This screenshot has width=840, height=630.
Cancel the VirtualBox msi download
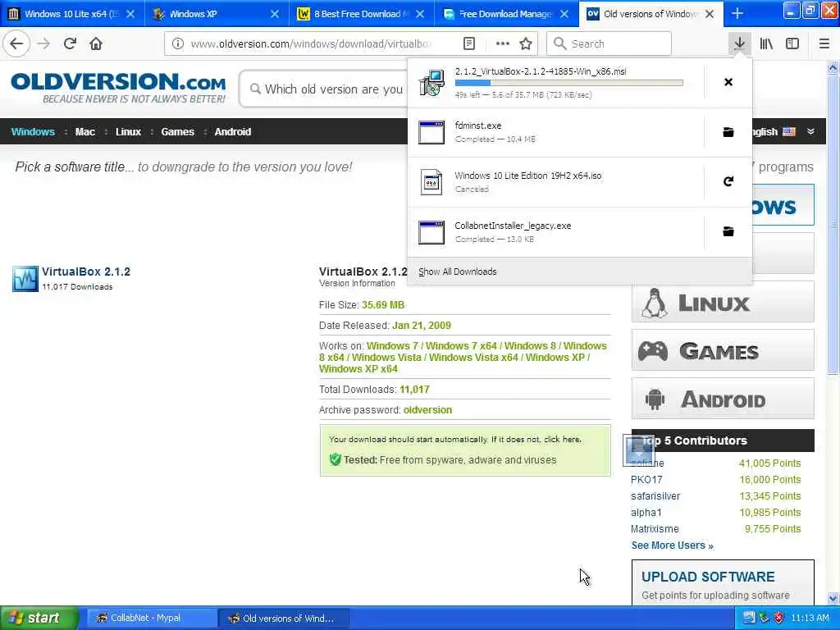click(728, 82)
